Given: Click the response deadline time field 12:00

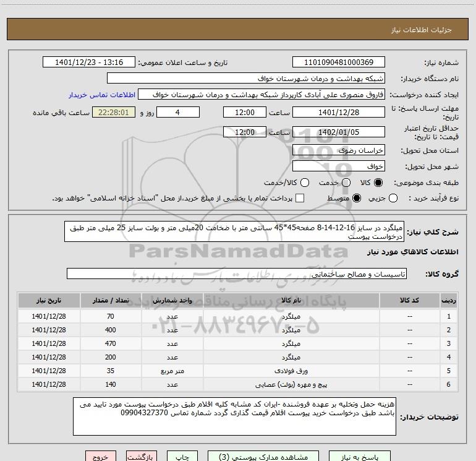Looking at the screenshot, I should coord(245,112).
